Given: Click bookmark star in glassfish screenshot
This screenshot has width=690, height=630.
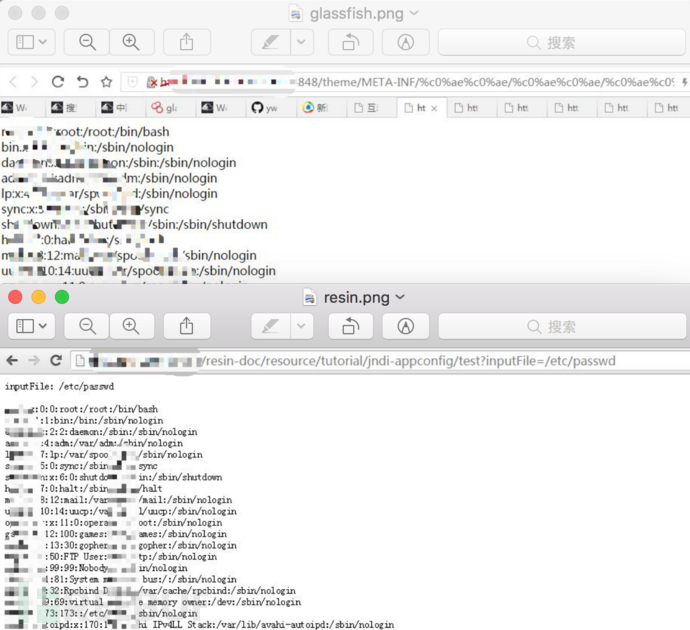Looking at the screenshot, I should tap(106, 82).
